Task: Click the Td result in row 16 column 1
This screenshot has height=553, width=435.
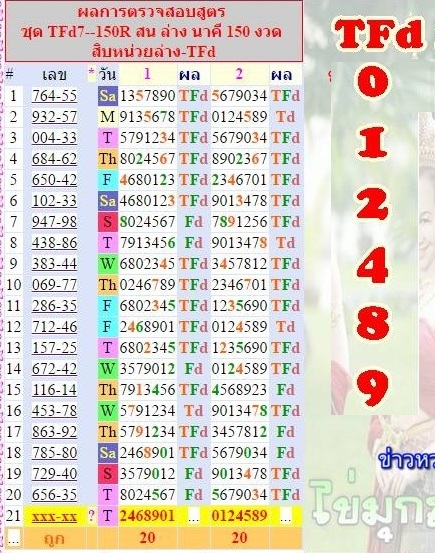Action: pyautogui.click(x=194, y=411)
